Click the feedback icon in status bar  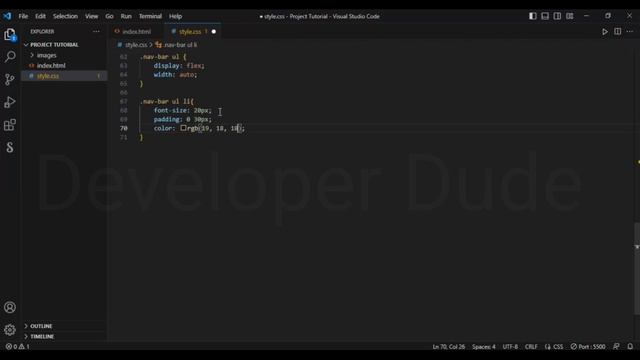616,347
